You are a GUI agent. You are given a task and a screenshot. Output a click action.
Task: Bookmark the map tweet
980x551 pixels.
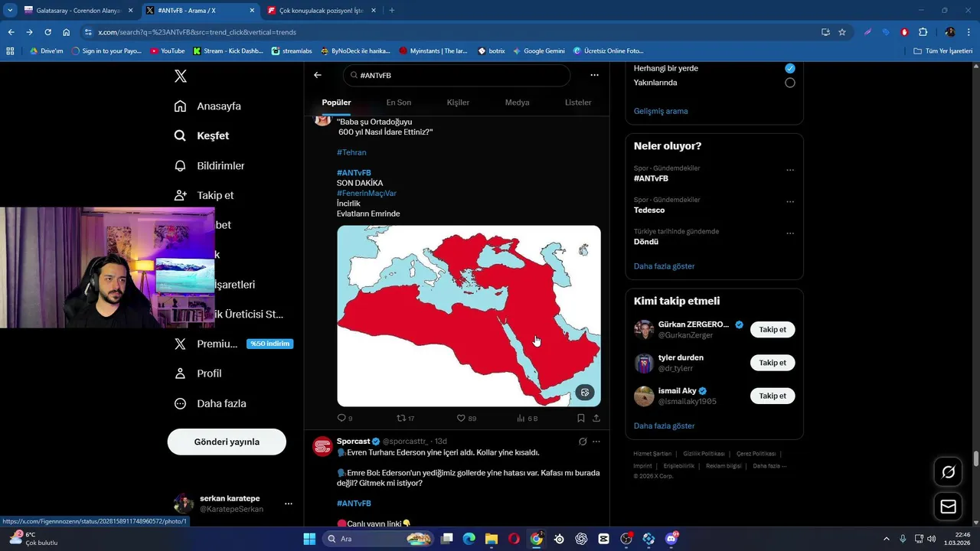click(580, 419)
